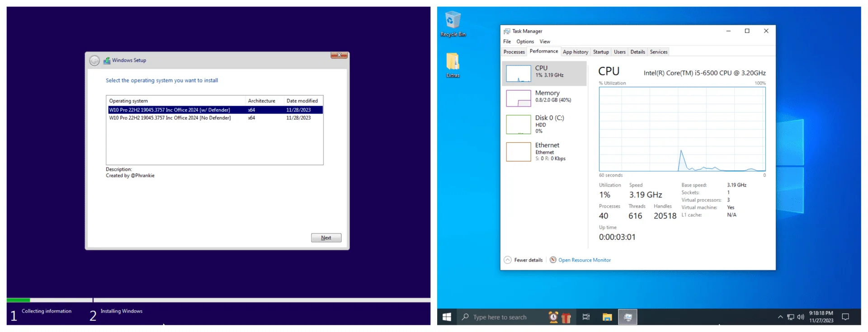Image resolution: width=868 pixels, height=332 pixels.
Task: Click the Architecture column header
Action: 264,101
